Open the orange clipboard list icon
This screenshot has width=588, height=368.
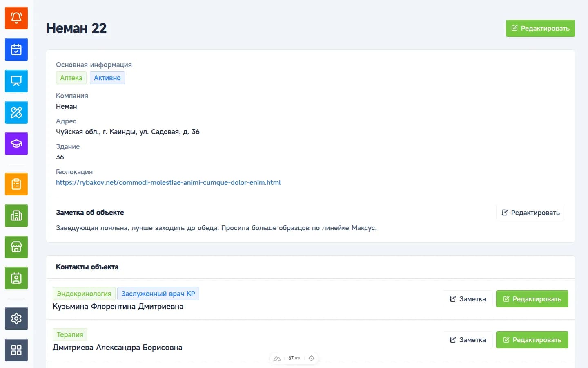(16, 184)
